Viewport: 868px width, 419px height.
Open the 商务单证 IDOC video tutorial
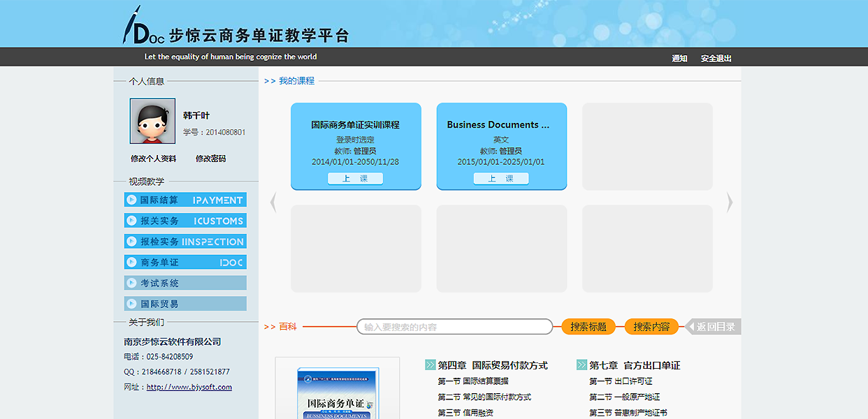pyautogui.click(x=185, y=263)
